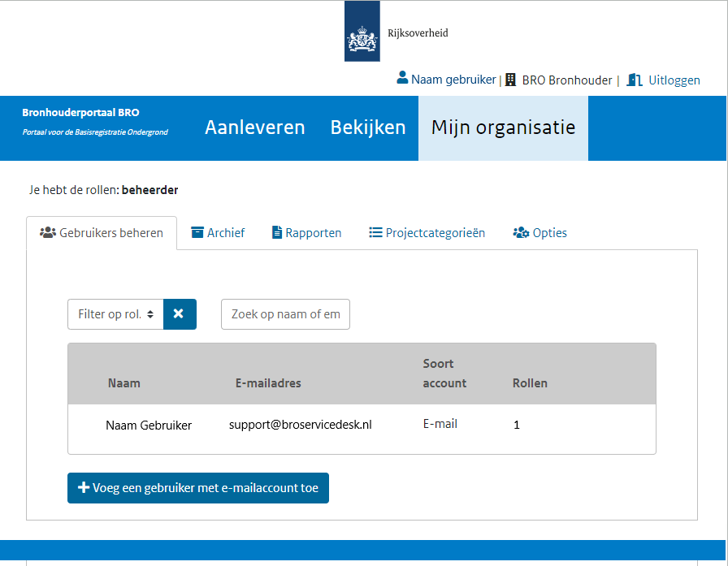Viewport: 728px width, 566px height.
Task: Click the Rapporten document icon
Action: click(277, 232)
